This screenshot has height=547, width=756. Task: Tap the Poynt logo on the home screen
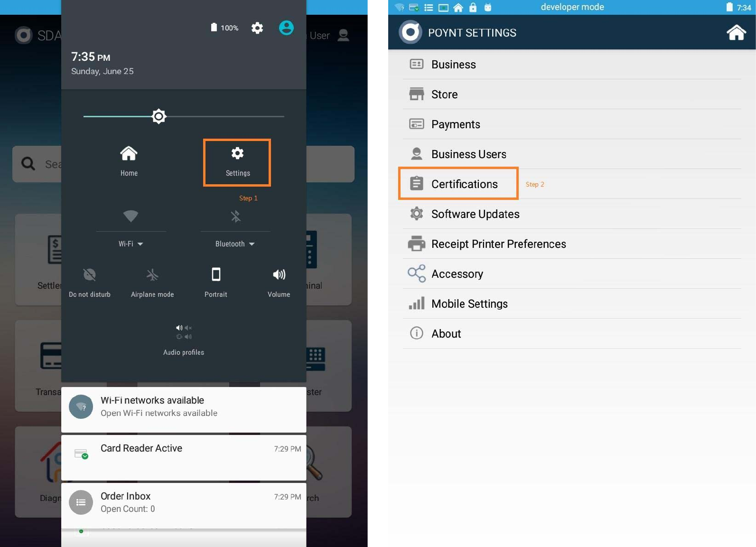pyautogui.click(x=23, y=35)
